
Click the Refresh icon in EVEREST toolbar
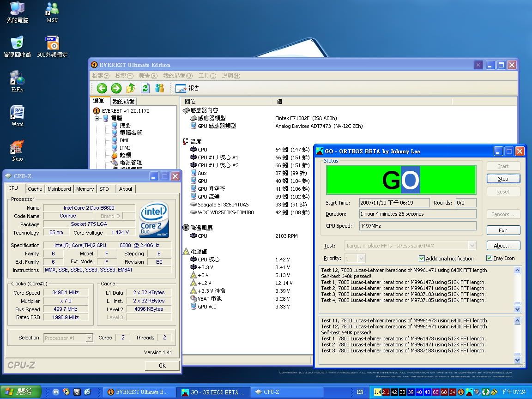[145, 88]
